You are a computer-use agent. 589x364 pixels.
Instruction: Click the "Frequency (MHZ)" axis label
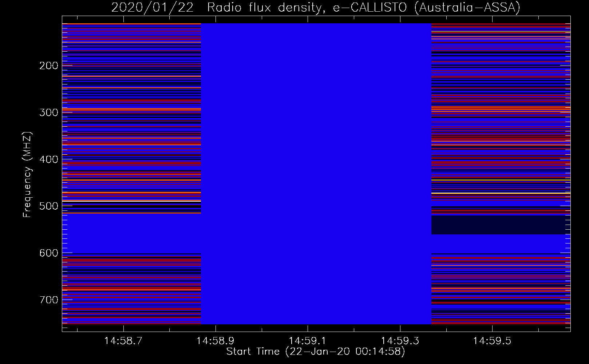click(x=27, y=174)
